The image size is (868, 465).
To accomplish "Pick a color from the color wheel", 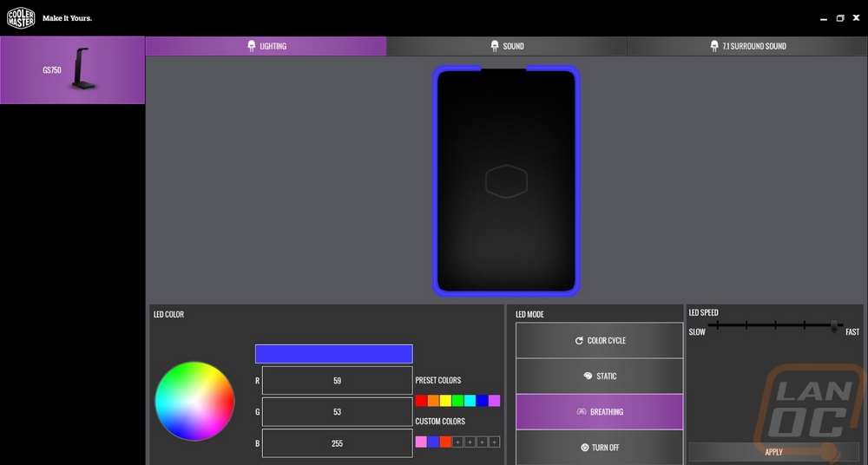I will [194, 402].
